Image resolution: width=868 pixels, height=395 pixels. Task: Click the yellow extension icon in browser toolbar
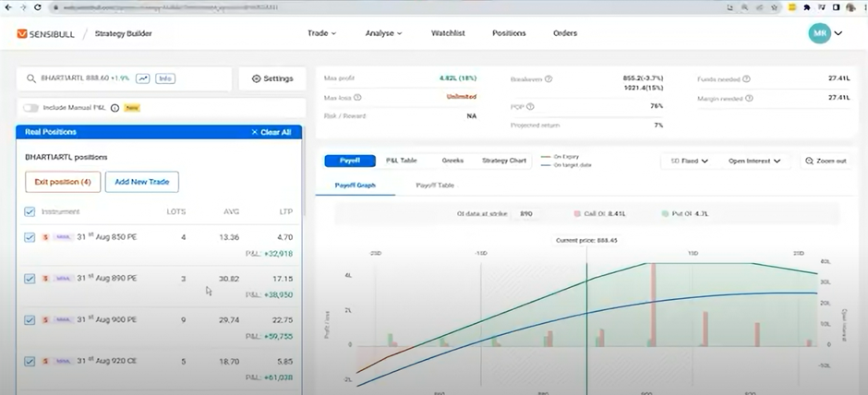(x=792, y=7)
